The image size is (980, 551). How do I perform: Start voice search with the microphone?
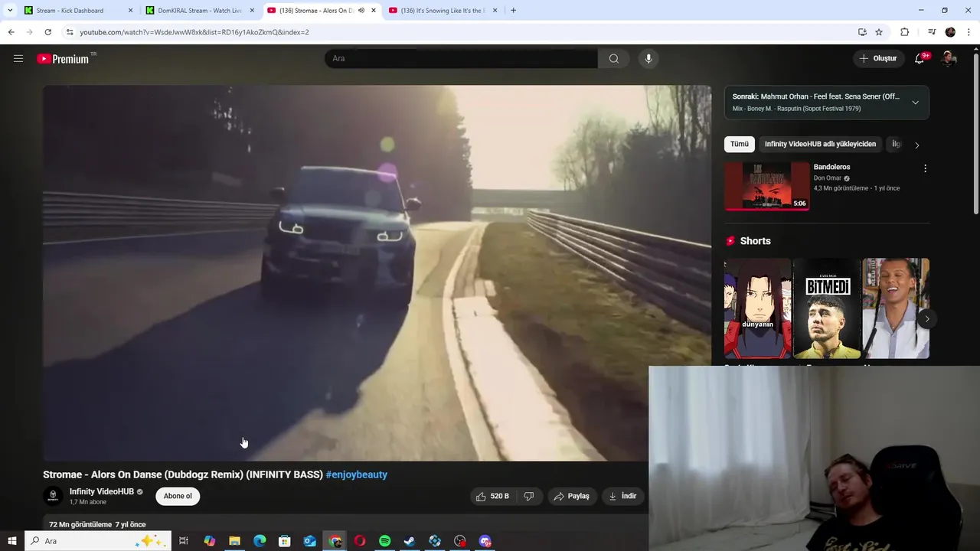pyautogui.click(x=648, y=59)
